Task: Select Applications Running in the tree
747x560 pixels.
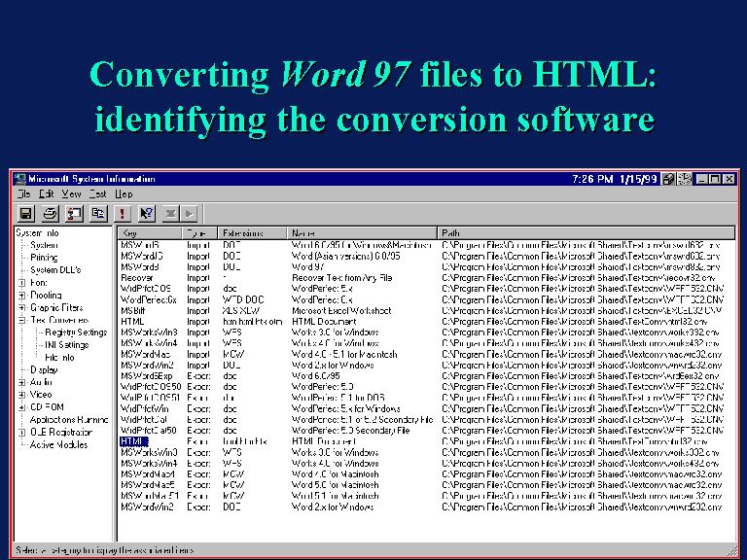Action: tap(69, 420)
